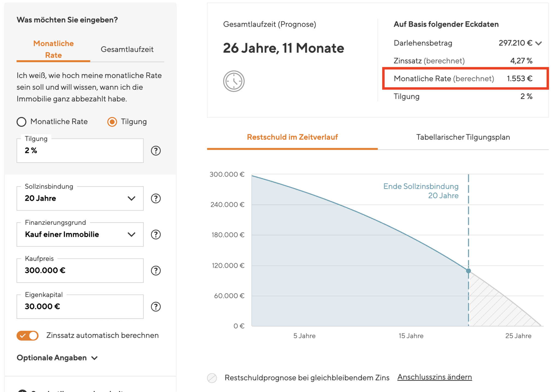Open help icon next to Eigenkapital
This screenshot has height=392, width=559.
pos(156,307)
